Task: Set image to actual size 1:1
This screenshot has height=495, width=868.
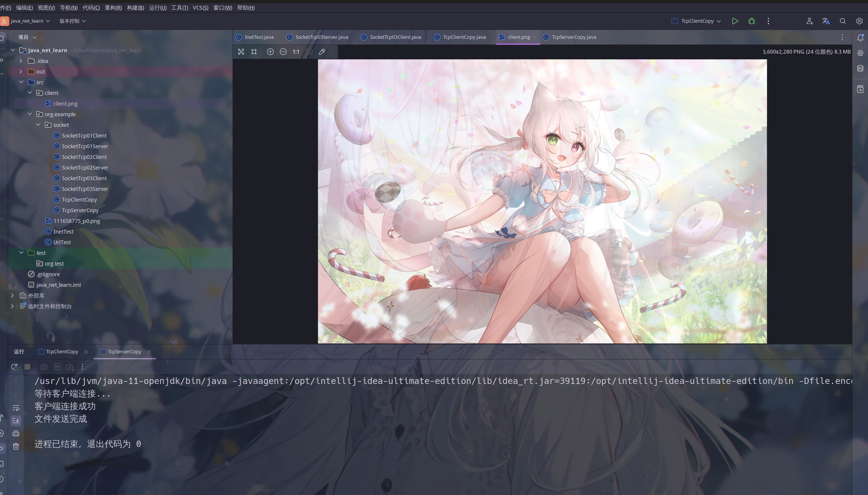Action: (296, 52)
